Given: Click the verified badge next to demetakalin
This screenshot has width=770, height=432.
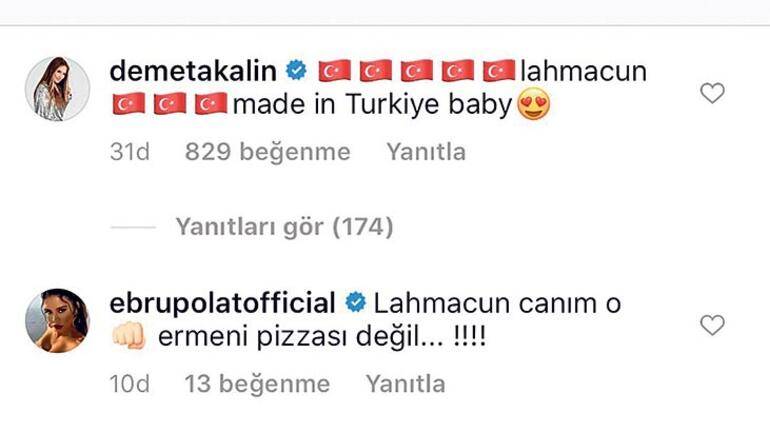Looking at the screenshot, I should 297,71.
